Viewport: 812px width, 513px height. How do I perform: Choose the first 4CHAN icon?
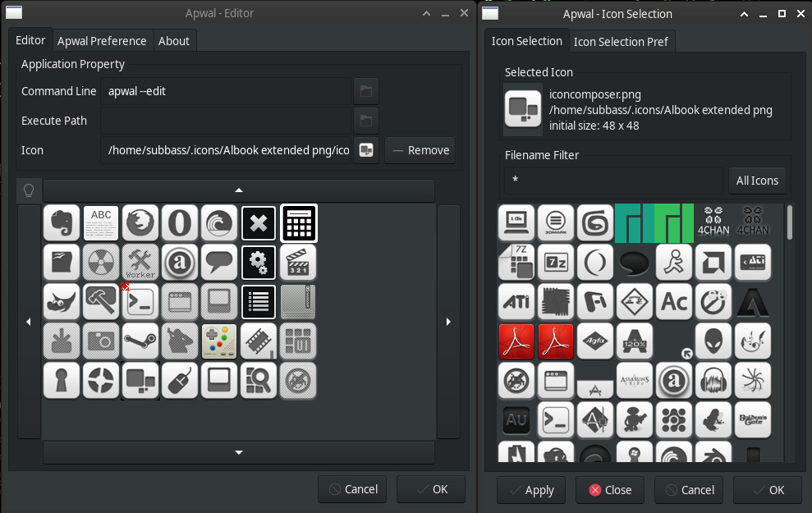(x=713, y=221)
